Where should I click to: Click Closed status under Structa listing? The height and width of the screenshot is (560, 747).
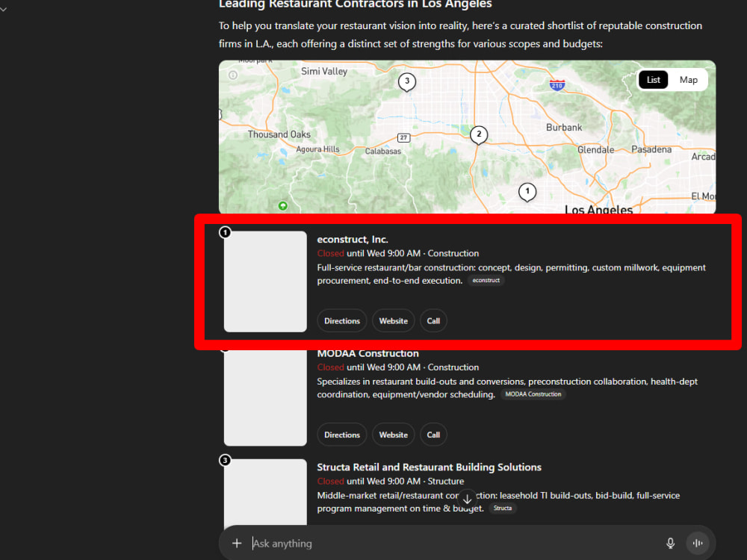(x=331, y=481)
